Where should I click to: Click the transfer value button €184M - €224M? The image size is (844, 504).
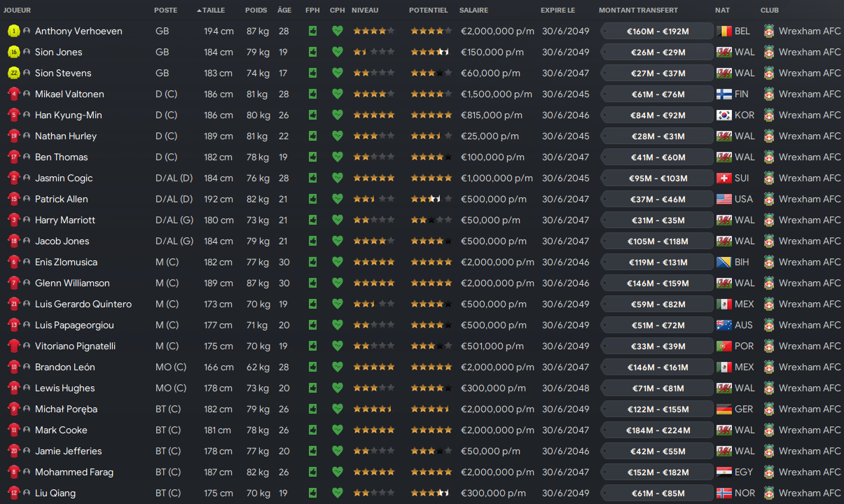(x=657, y=430)
